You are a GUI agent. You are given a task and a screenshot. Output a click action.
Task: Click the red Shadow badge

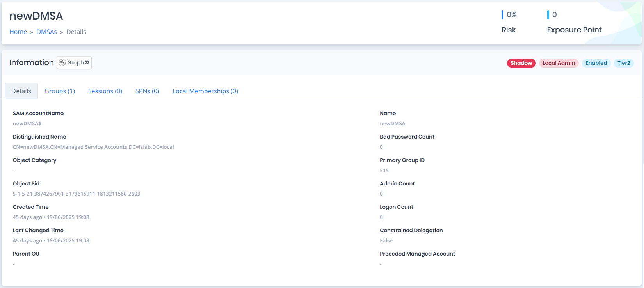coord(521,63)
